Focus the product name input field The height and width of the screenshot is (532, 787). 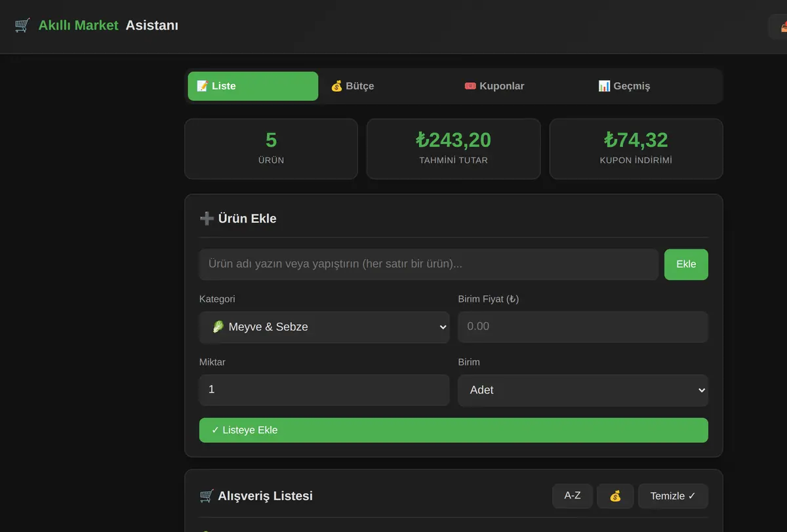pos(429,264)
